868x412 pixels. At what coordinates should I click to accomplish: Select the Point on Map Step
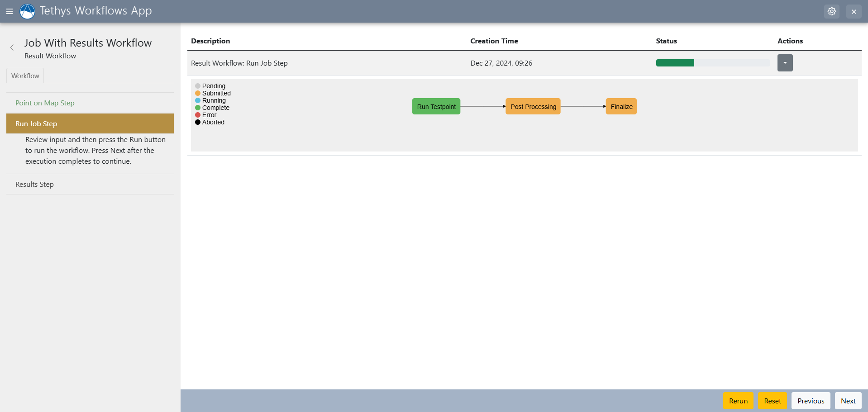(44, 103)
